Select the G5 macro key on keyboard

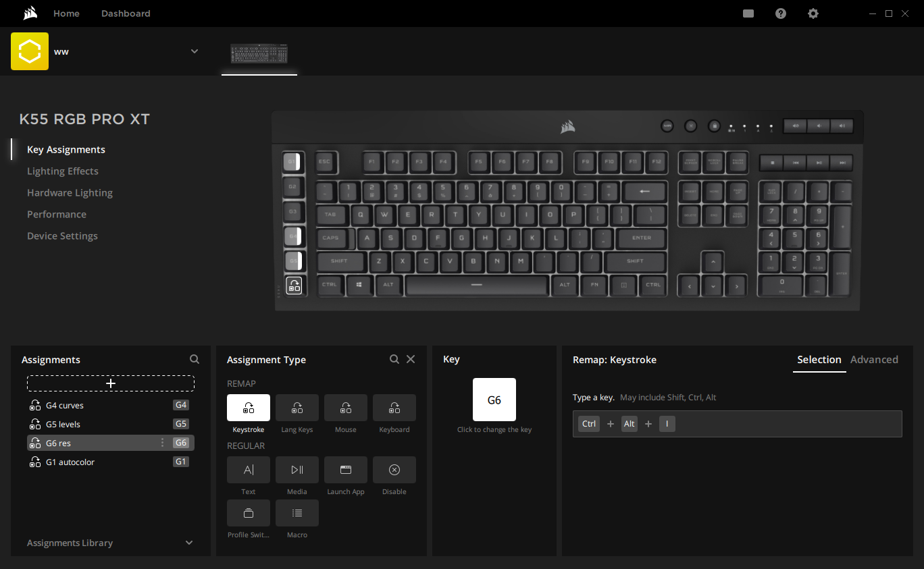292,261
